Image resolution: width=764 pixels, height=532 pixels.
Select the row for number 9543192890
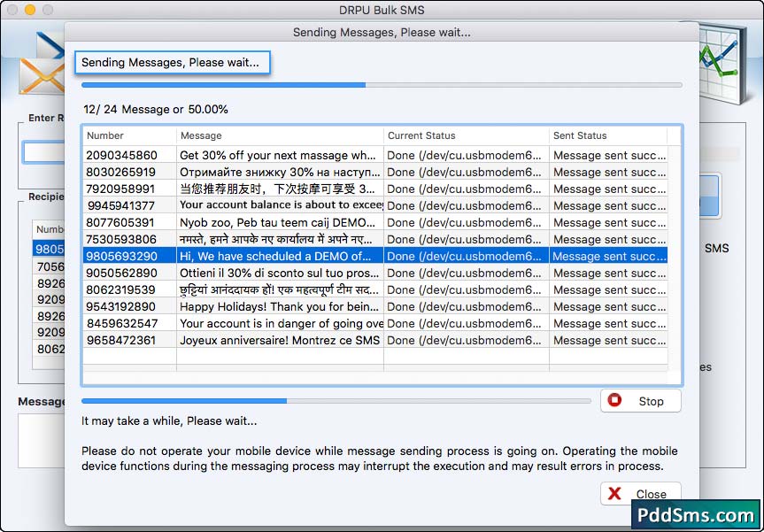pyautogui.click(x=375, y=306)
